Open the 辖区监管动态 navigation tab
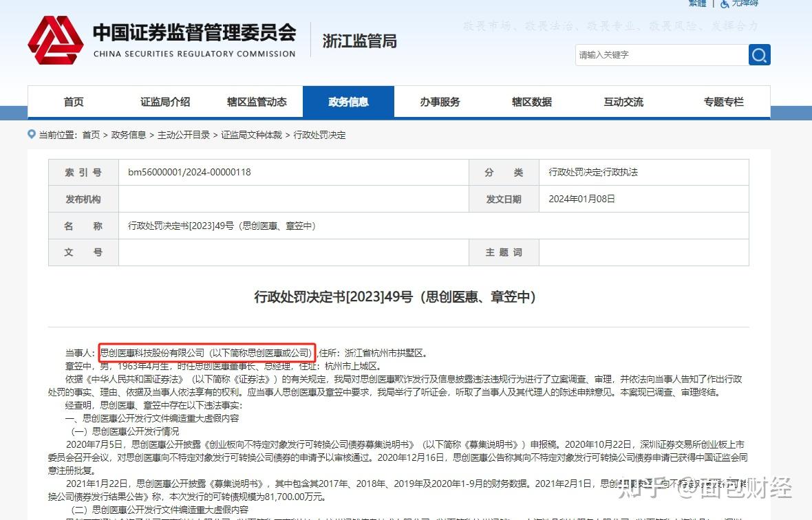 257,102
